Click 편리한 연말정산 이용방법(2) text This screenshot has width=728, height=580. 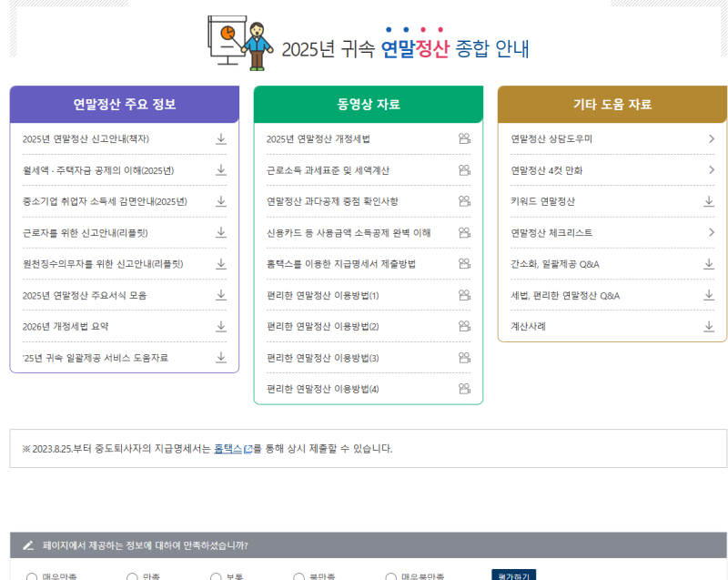323,327
